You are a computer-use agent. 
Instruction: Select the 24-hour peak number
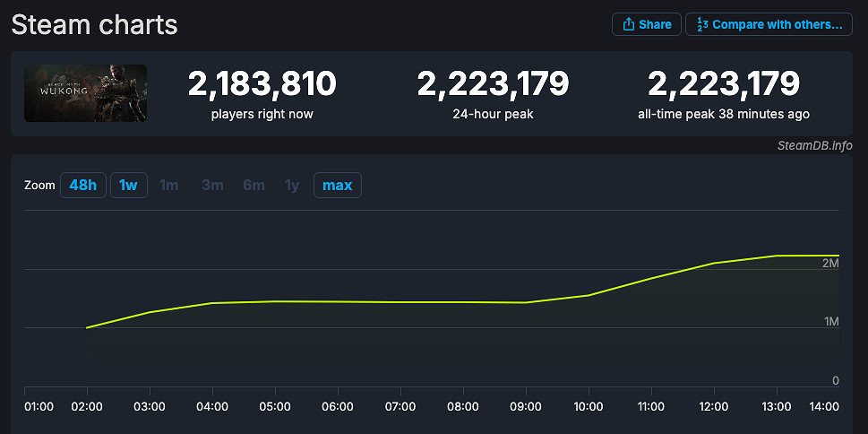point(493,84)
